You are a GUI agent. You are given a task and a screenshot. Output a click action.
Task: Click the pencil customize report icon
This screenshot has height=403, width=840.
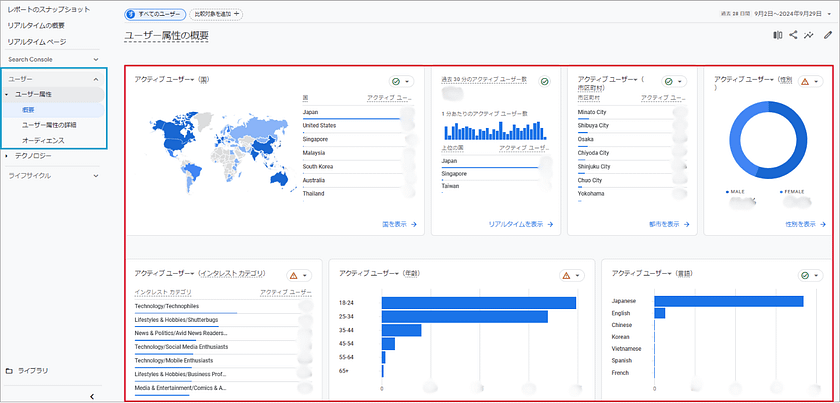point(827,35)
